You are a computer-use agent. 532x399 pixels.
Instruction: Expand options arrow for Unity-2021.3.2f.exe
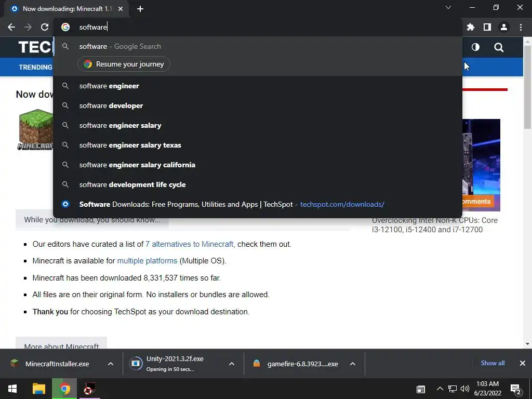click(x=232, y=364)
